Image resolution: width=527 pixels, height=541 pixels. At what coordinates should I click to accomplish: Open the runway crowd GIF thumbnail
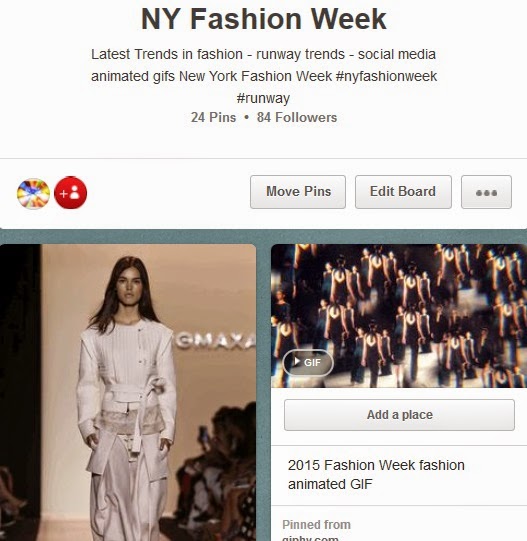pos(399,316)
